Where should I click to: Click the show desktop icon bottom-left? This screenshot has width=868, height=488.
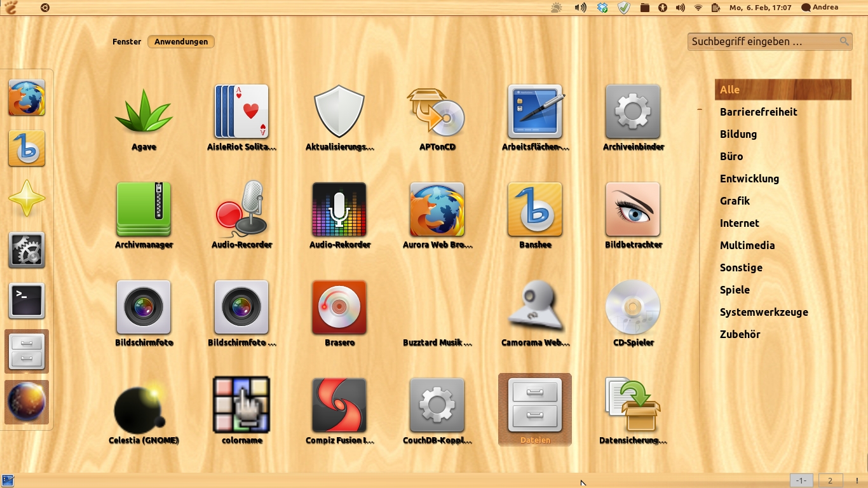click(8, 481)
